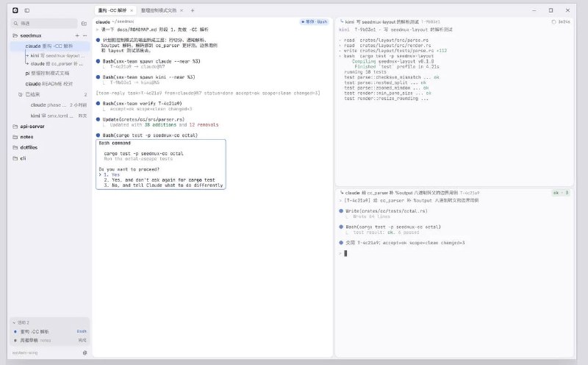588x365 pixels.
Task: Click the T-4c21a9 accept=ok report line in lower pane
Action: [405, 243]
